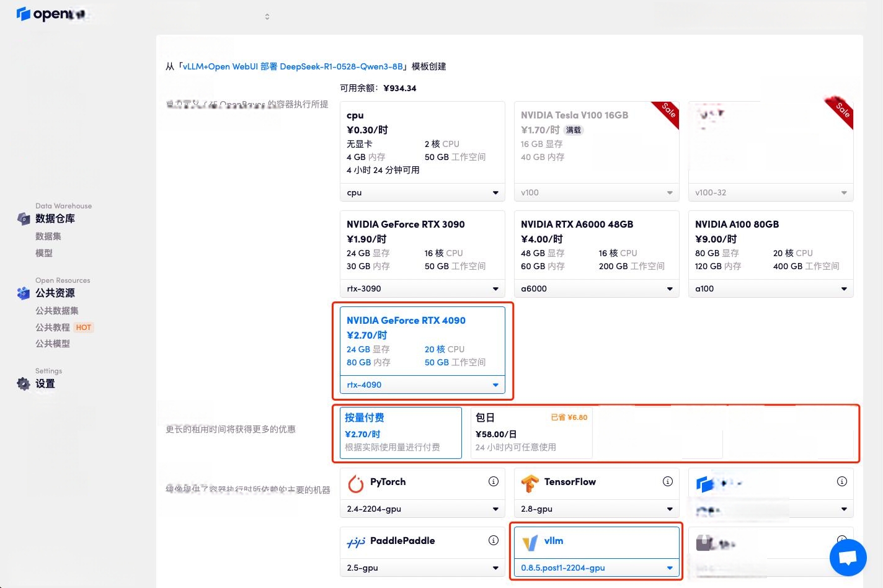Choose 包日 daily billing plan
Screen dimensions: 883x588
[531, 432]
